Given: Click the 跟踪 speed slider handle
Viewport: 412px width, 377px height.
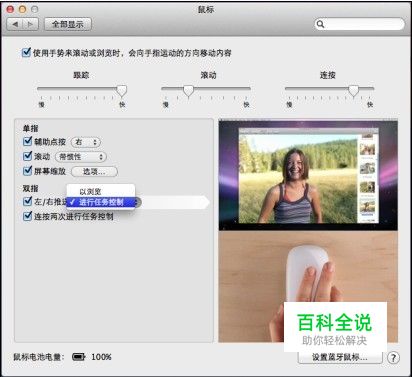Looking at the screenshot, I should [x=122, y=90].
